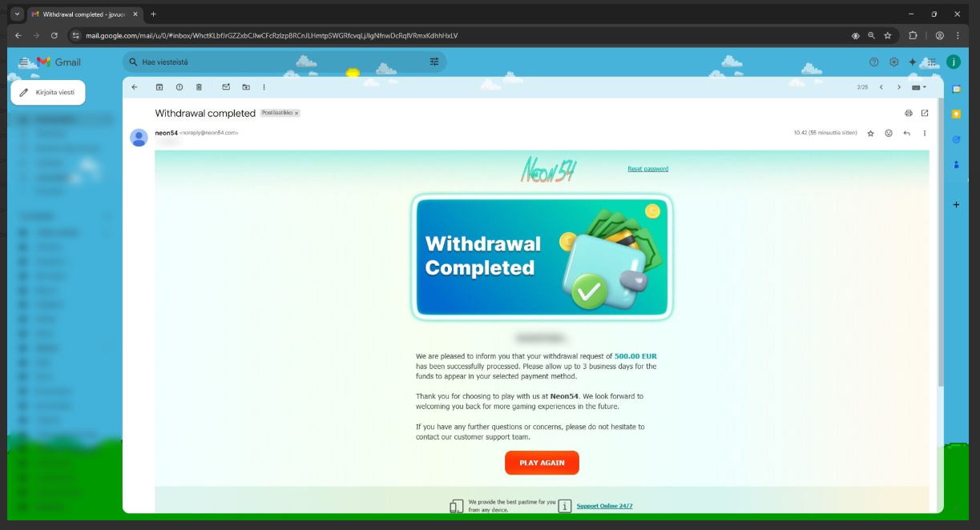Go to newer message arrow
The height and width of the screenshot is (530, 980).
point(881,87)
